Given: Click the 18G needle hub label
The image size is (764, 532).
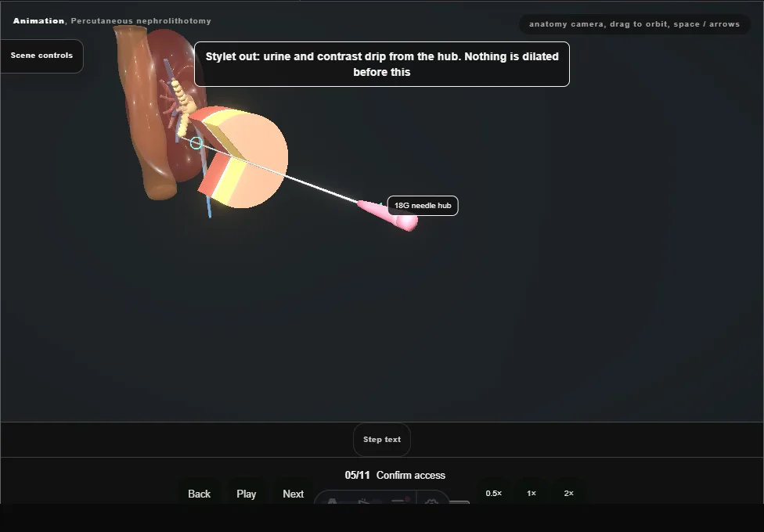Looking at the screenshot, I should [423, 206].
